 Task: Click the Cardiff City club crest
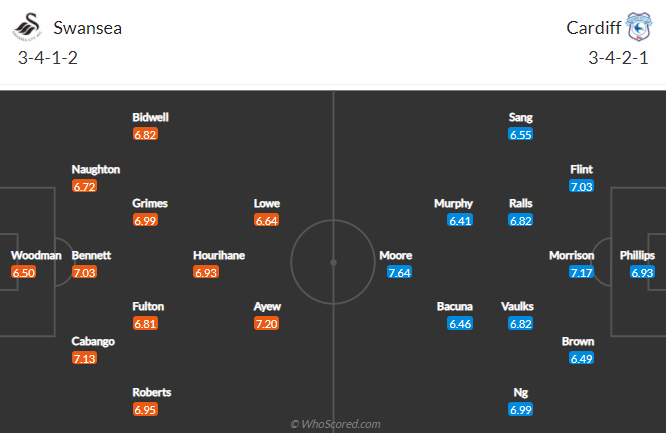click(639, 27)
